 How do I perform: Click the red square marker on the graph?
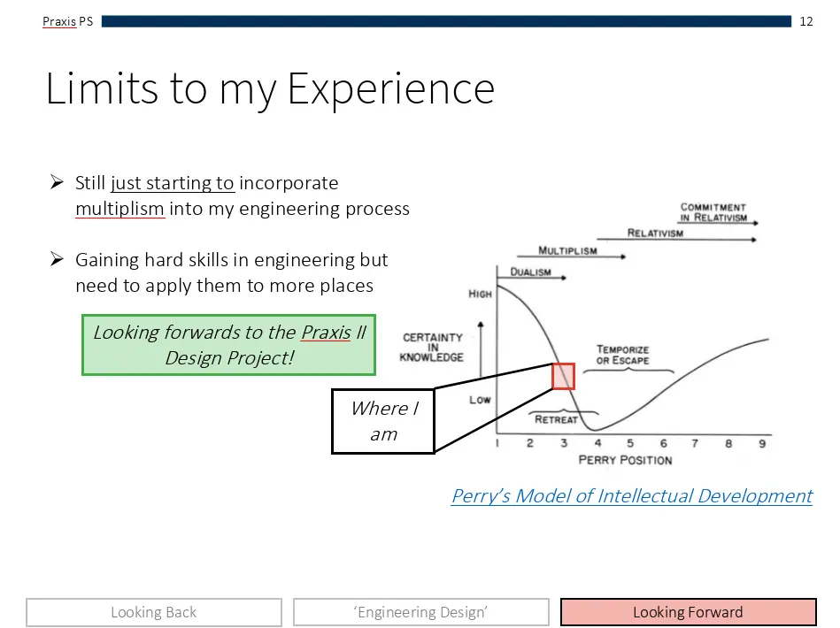click(x=563, y=376)
